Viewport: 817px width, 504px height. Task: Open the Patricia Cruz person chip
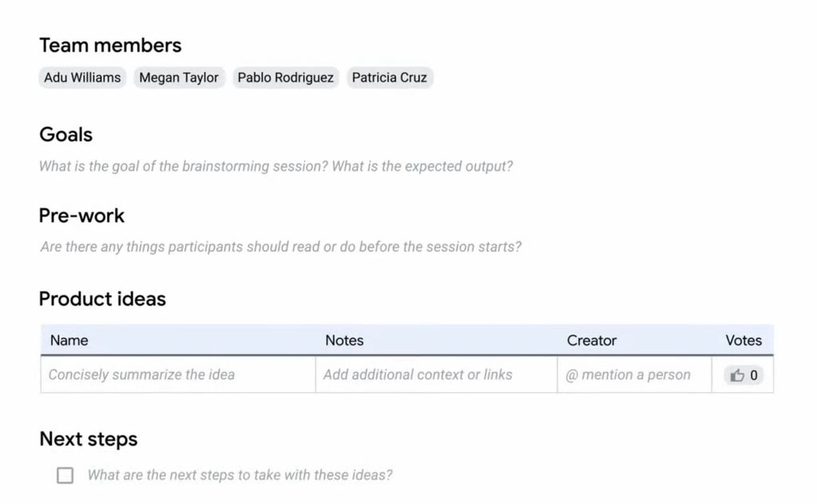(389, 77)
